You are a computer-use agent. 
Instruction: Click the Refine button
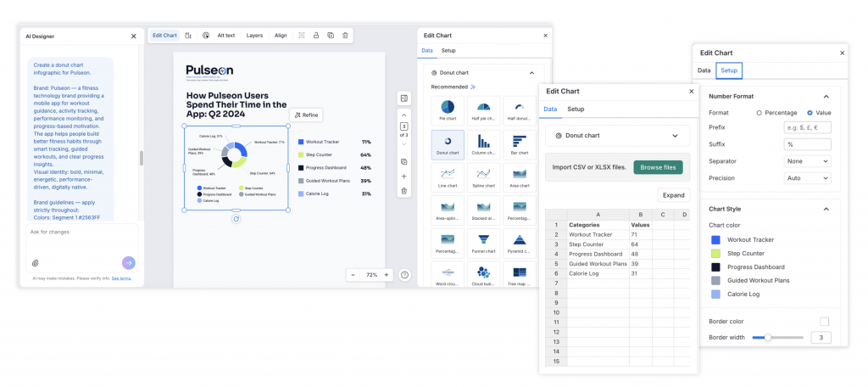tap(306, 115)
